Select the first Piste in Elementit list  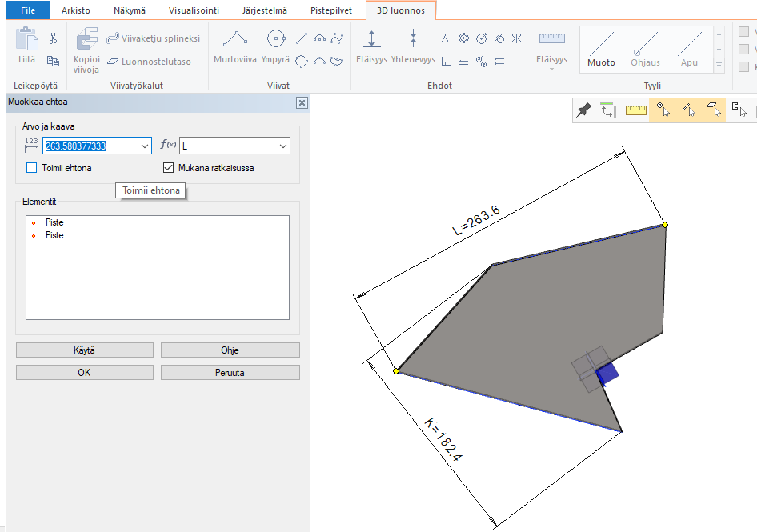(54, 222)
